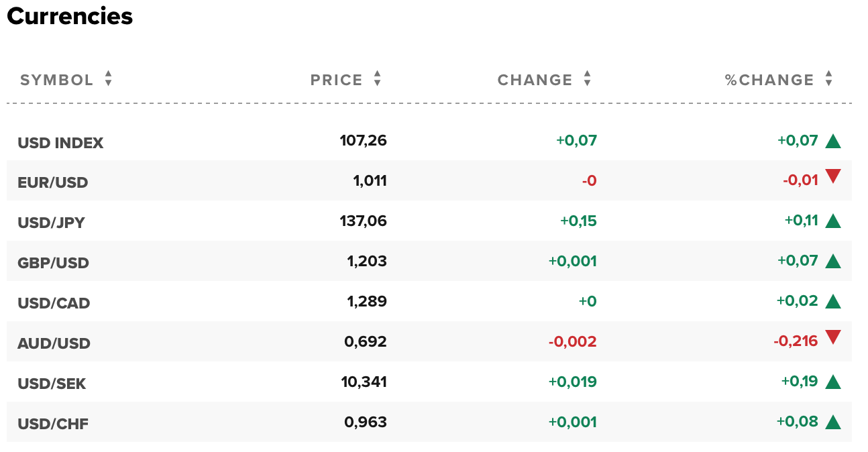Viewport: 868px width, 452px height.
Task: Sort table by Symbol column arrows
Action: (x=108, y=79)
